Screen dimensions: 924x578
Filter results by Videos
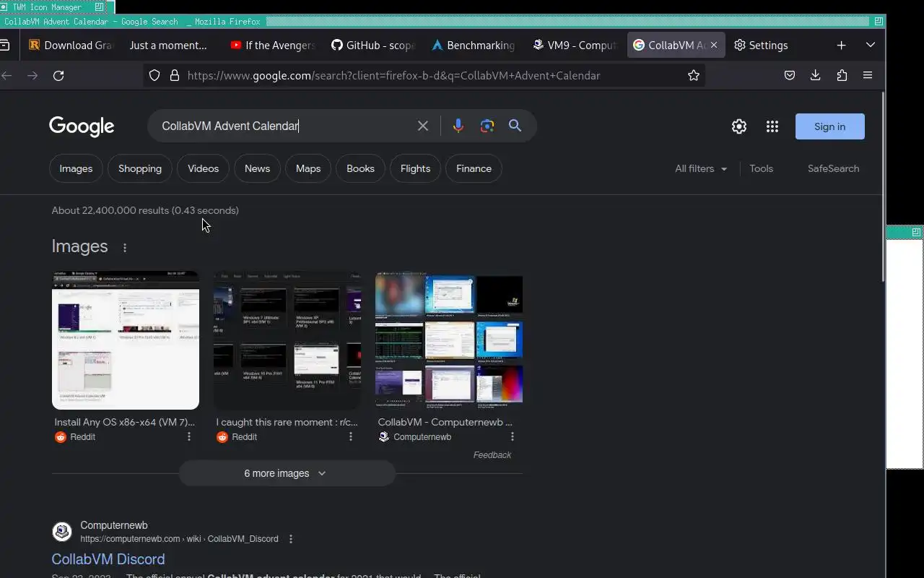[203, 168]
